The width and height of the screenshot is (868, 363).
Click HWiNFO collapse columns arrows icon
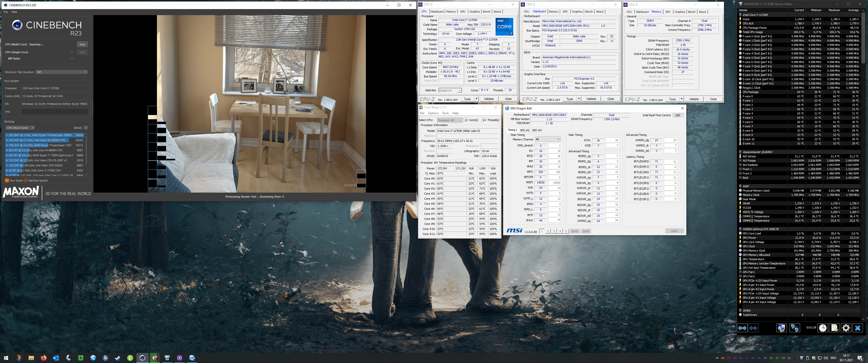point(754,328)
